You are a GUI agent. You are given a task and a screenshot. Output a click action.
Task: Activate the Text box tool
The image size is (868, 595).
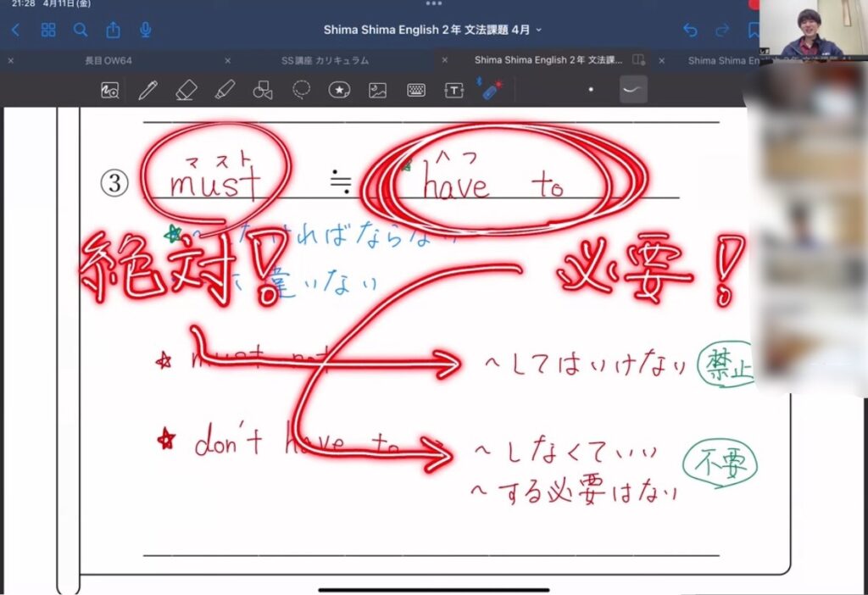click(x=454, y=90)
